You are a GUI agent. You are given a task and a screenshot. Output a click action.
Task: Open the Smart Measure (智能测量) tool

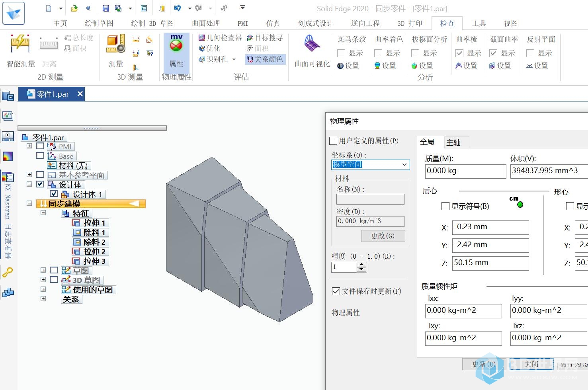pyautogui.click(x=21, y=51)
